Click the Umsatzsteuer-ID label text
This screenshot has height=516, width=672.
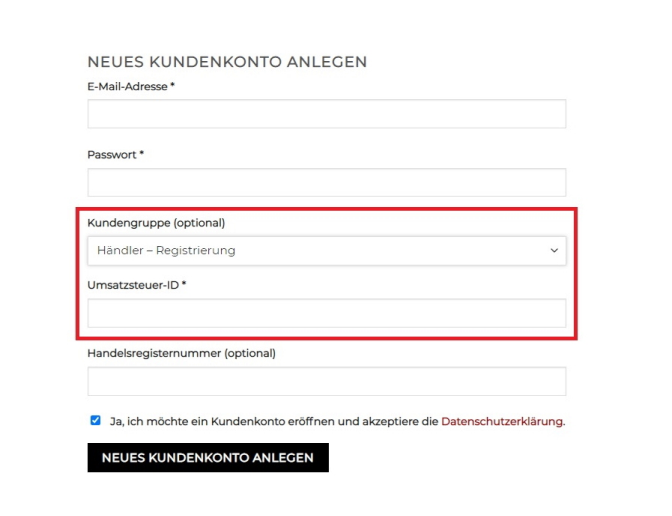(x=133, y=285)
